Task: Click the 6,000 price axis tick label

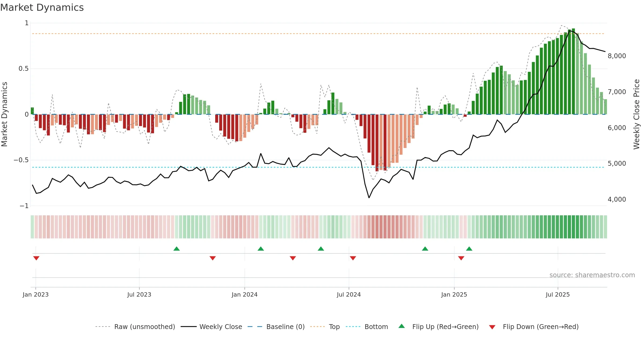Action: tap(617, 128)
